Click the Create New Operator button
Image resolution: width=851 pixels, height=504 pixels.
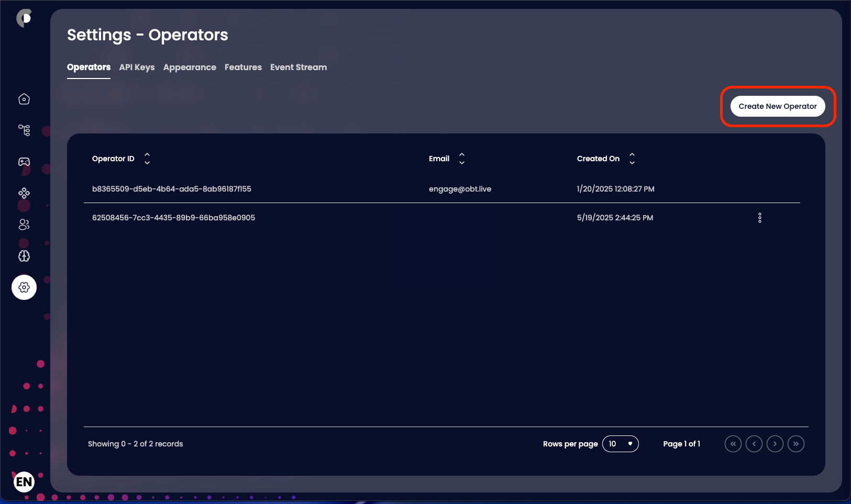[777, 106]
